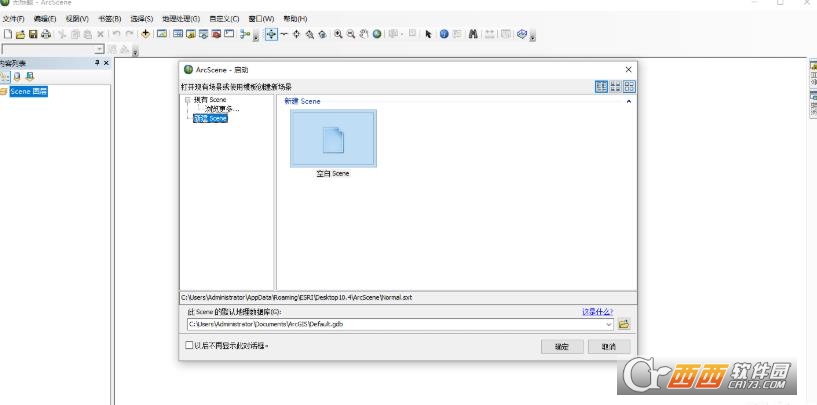Click the Delete X icon in toolbar

click(x=101, y=34)
